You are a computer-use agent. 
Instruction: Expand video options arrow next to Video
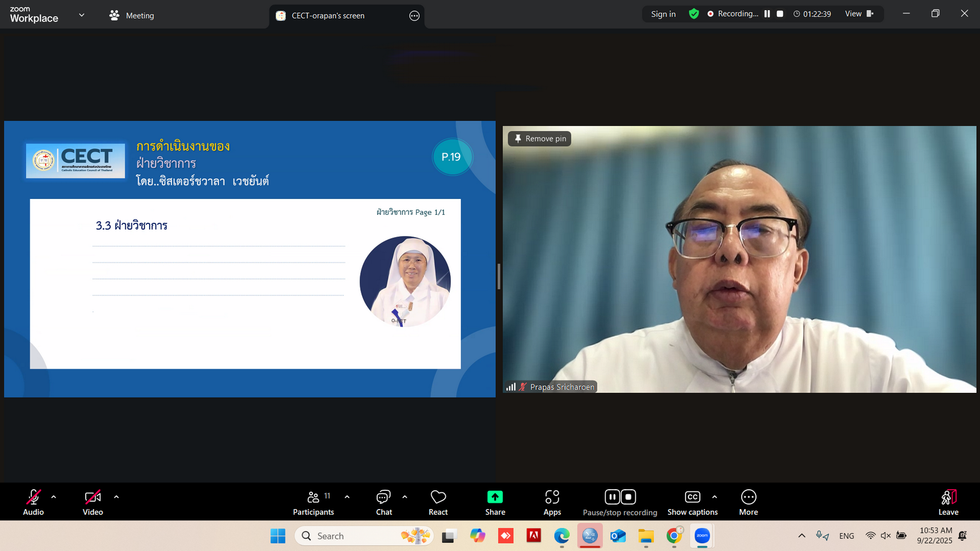[116, 497]
